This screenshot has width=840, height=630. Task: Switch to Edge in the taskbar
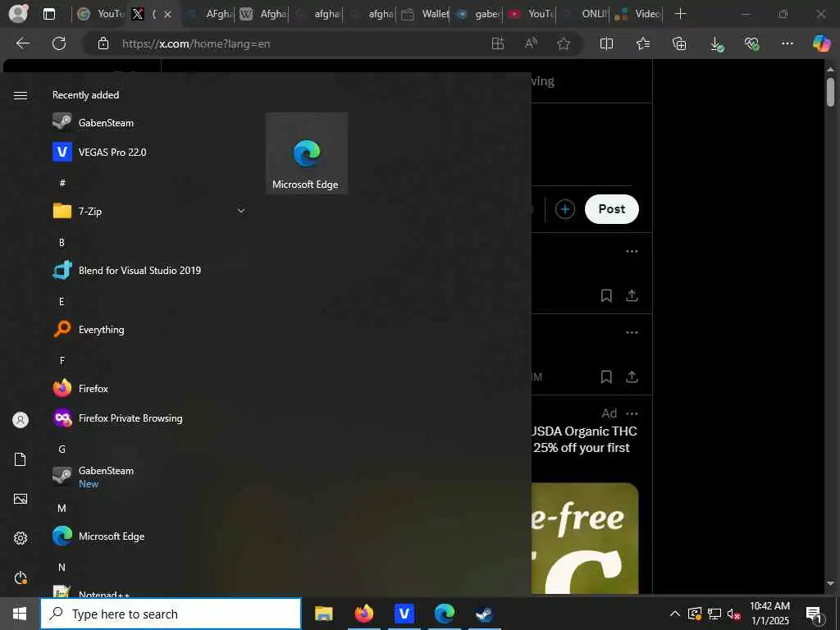(444, 614)
